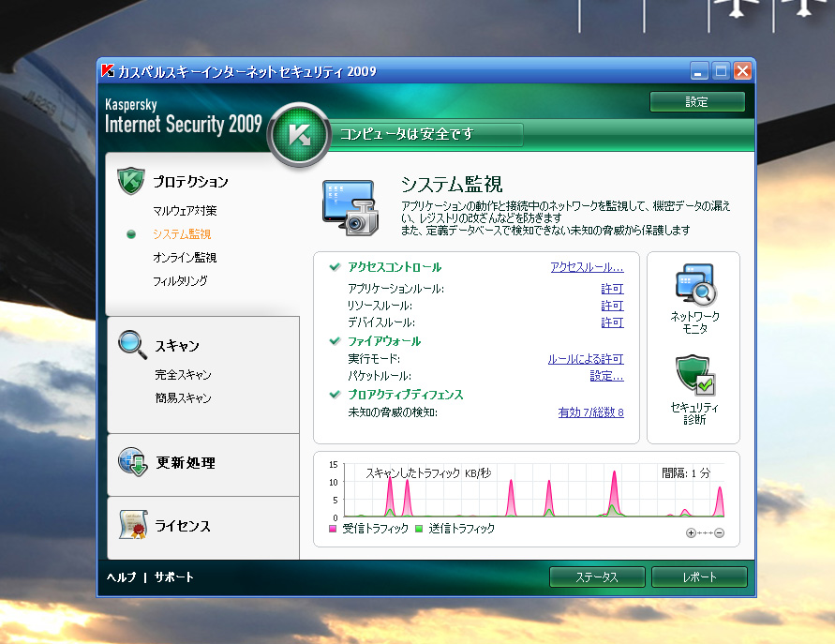Select フィルタリング in sidebar
835x644 pixels.
click(180, 280)
